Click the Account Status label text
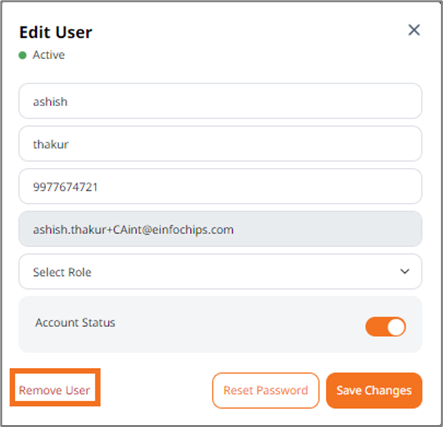The height and width of the screenshot is (427, 443). [x=75, y=323]
